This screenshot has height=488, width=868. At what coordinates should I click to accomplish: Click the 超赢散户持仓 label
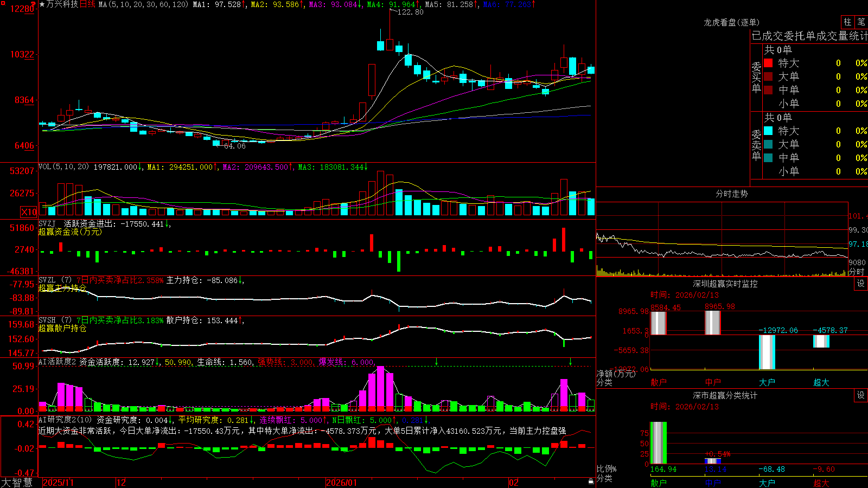click(62, 328)
